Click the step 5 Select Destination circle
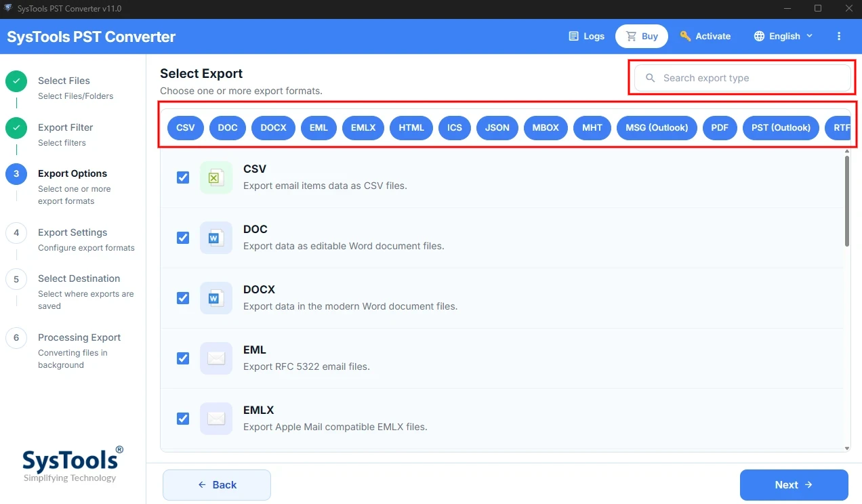The width and height of the screenshot is (862, 504). (x=16, y=279)
